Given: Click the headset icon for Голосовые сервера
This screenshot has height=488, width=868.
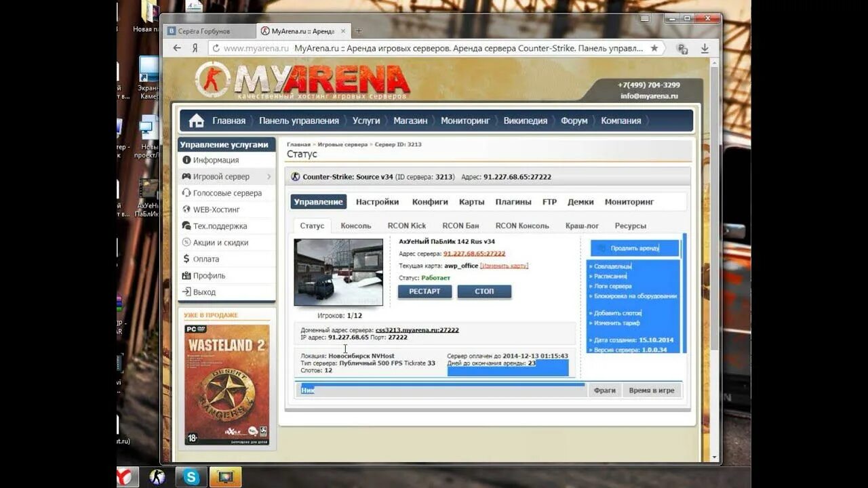Looking at the screenshot, I should [x=186, y=193].
